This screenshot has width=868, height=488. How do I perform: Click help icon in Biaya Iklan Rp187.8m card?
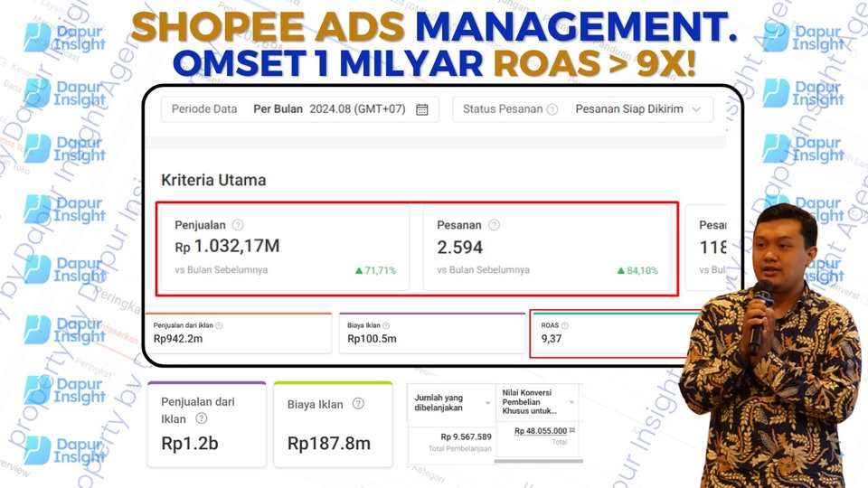click(358, 403)
